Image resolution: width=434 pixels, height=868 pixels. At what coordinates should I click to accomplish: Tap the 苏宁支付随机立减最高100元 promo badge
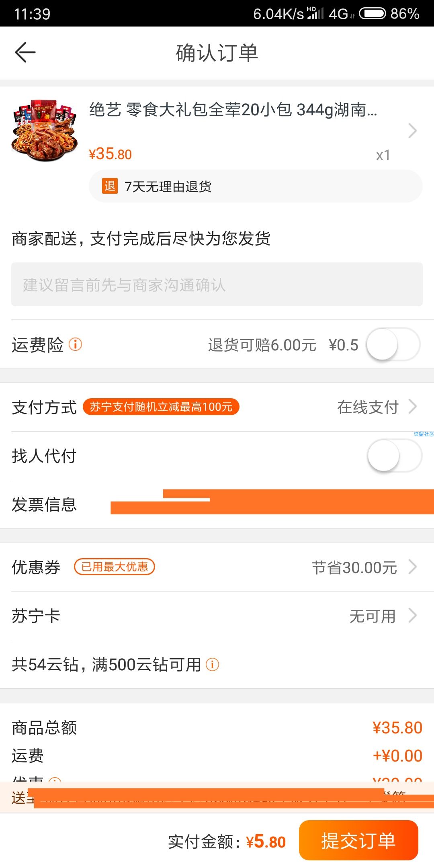pos(161,407)
